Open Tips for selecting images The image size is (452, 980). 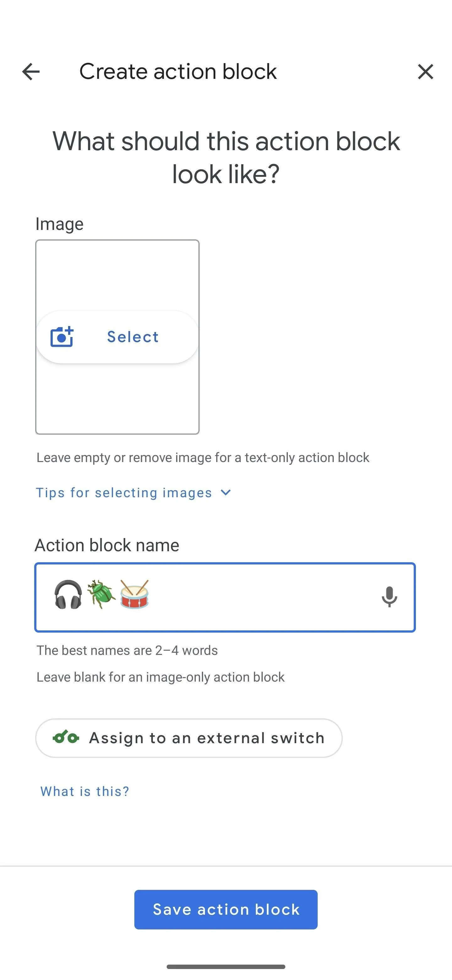pyautogui.click(x=124, y=493)
